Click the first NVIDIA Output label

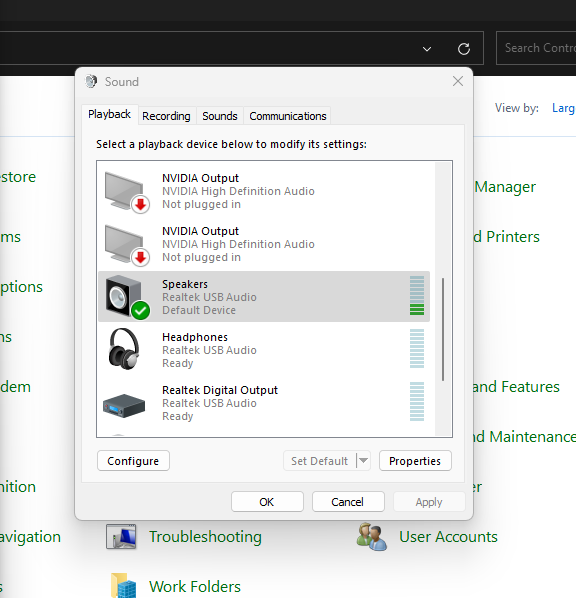point(201,178)
